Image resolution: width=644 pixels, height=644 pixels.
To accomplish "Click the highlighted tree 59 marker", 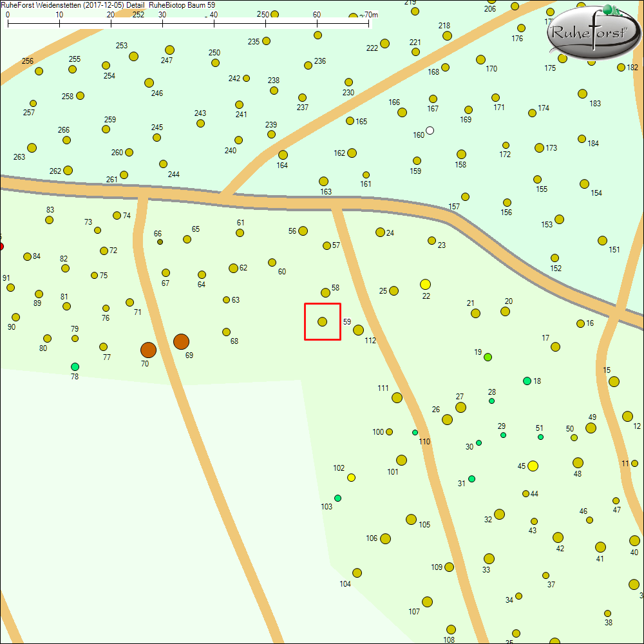I will (323, 321).
